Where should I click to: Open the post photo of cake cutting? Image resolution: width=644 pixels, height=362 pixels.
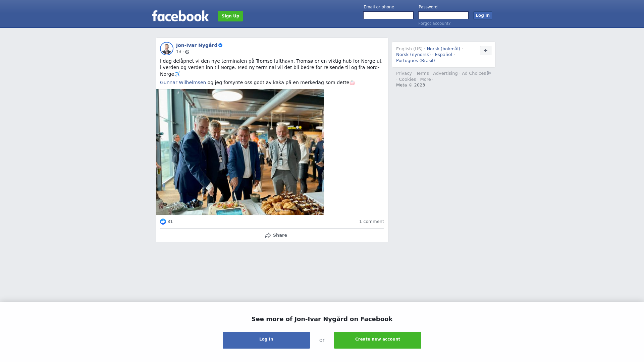pos(240,152)
